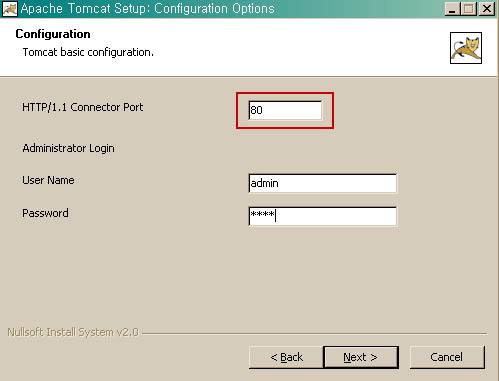Image resolution: width=499 pixels, height=381 pixels.
Task: Click into the User Name field
Action: pos(323,183)
